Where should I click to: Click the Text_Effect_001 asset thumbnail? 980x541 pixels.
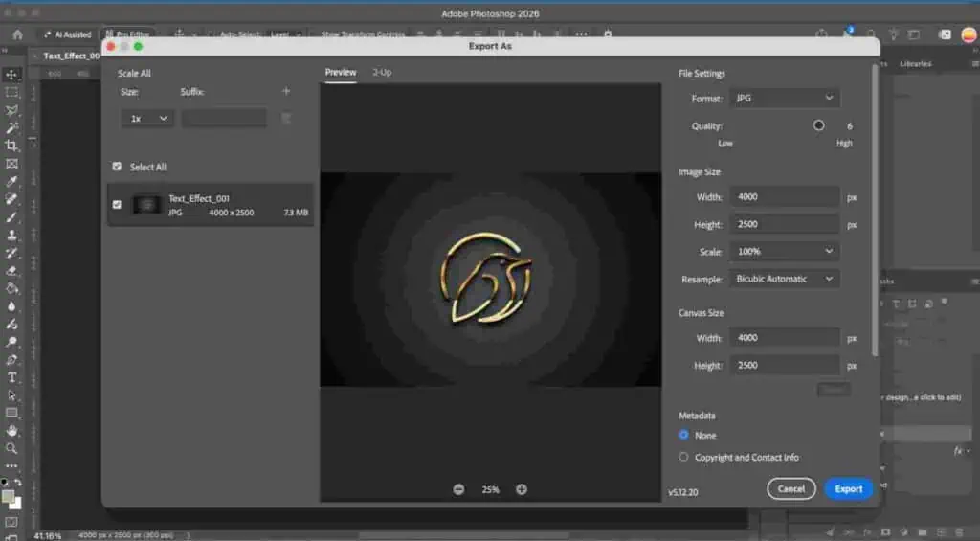(146, 205)
